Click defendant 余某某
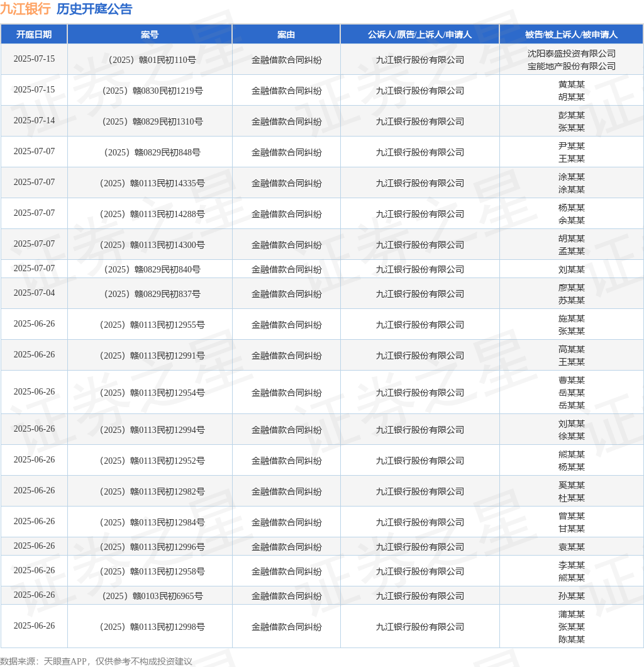 (x=571, y=220)
